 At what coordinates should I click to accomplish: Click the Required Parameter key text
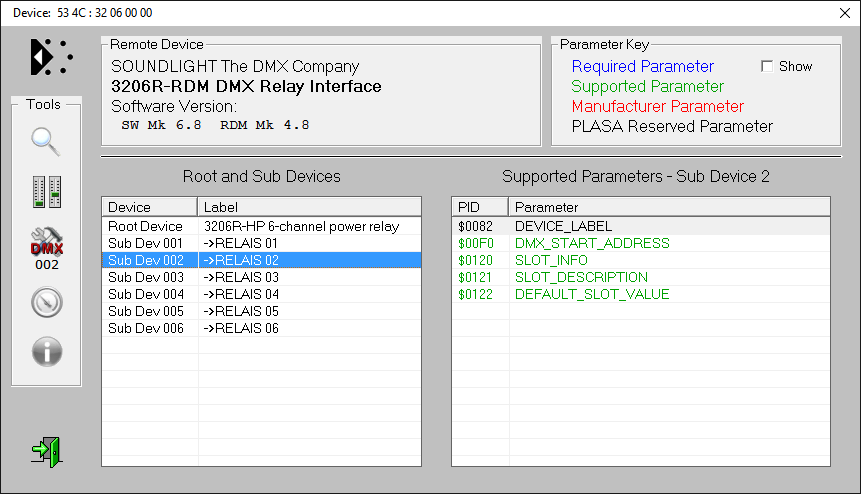tap(642, 66)
